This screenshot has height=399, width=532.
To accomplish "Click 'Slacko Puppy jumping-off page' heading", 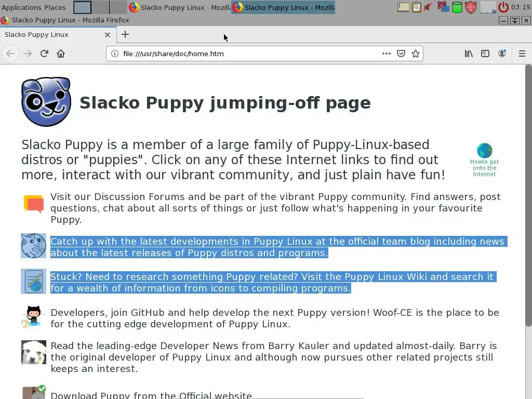I will 225,102.
